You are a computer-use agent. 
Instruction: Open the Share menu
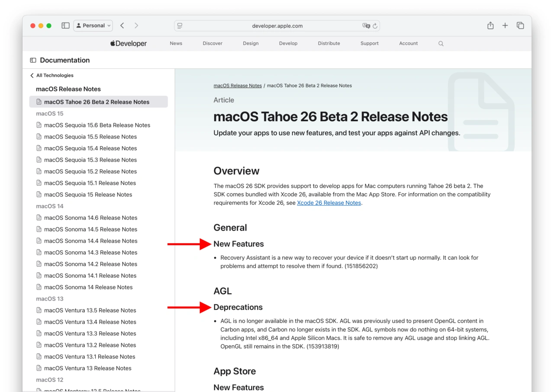pos(490,26)
